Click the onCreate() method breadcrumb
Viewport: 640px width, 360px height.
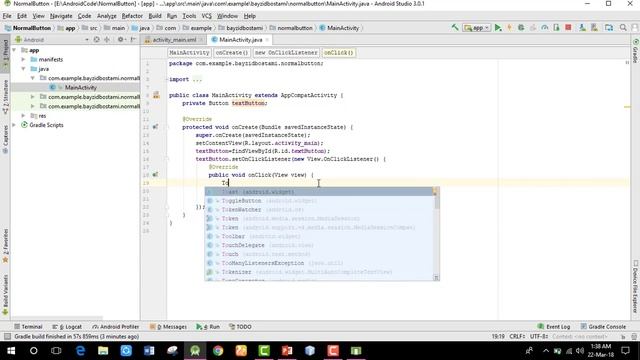point(231,53)
